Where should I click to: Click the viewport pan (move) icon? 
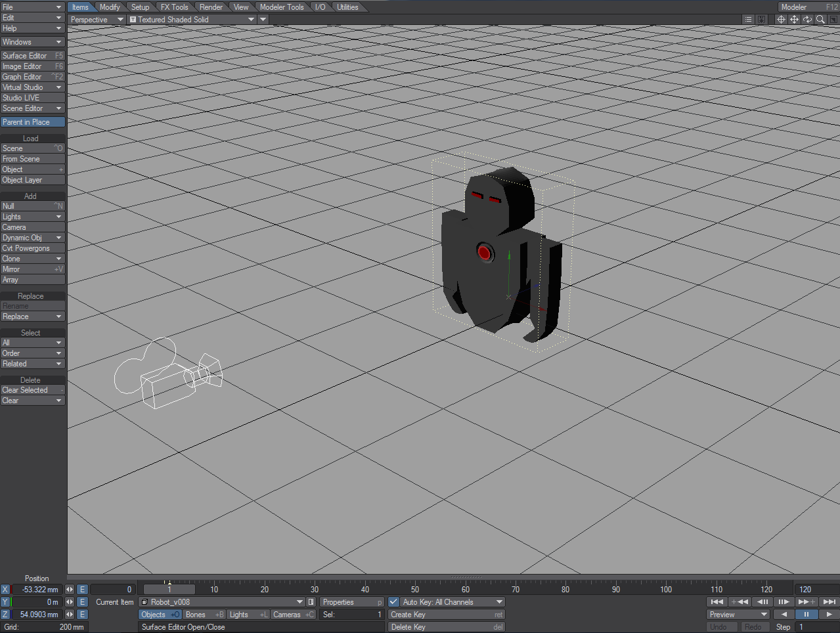[x=794, y=20]
